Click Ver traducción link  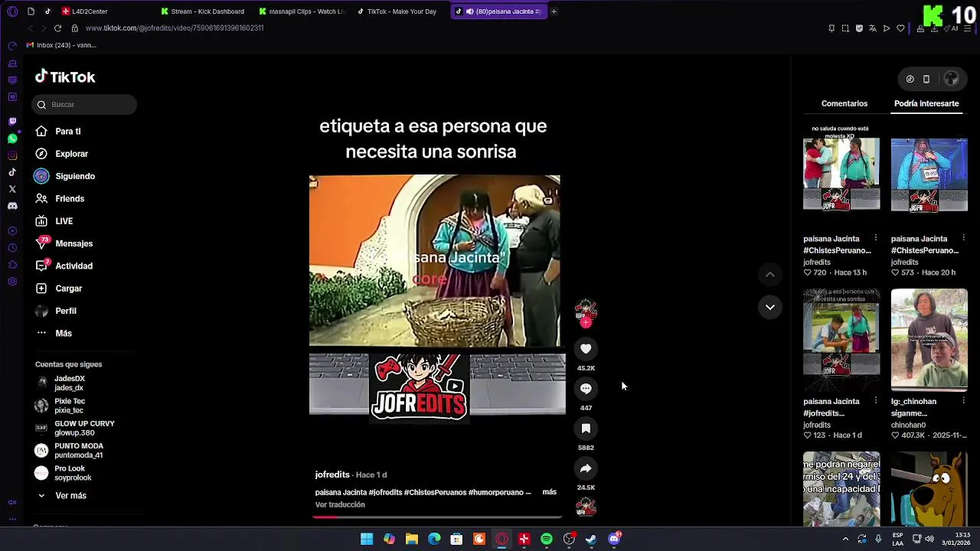pyautogui.click(x=340, y=505)
